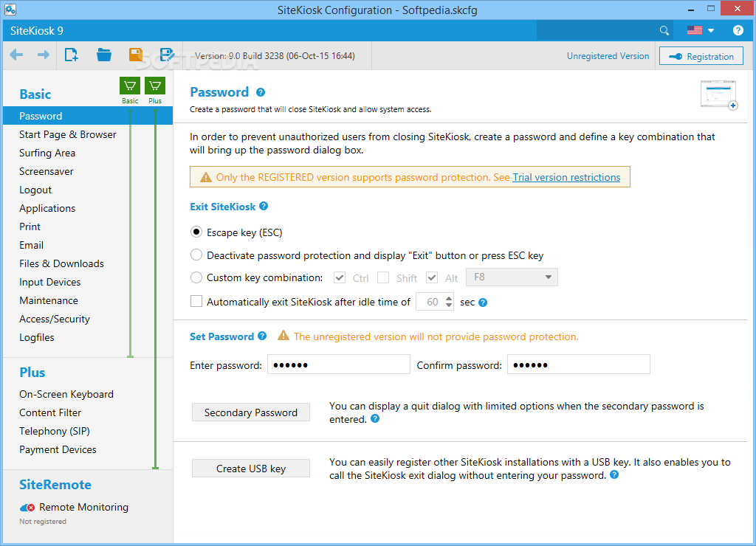
Task: Open the Trial version restrictions link
Action: click(566, 177)
